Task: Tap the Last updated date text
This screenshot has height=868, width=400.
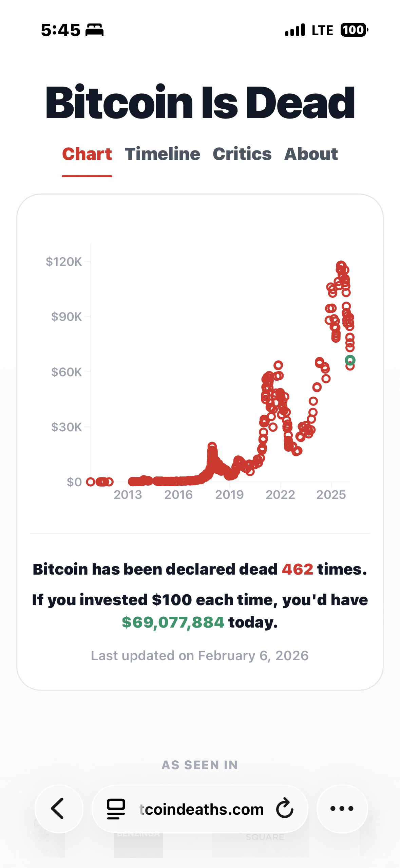Action: tap(200, 656)
